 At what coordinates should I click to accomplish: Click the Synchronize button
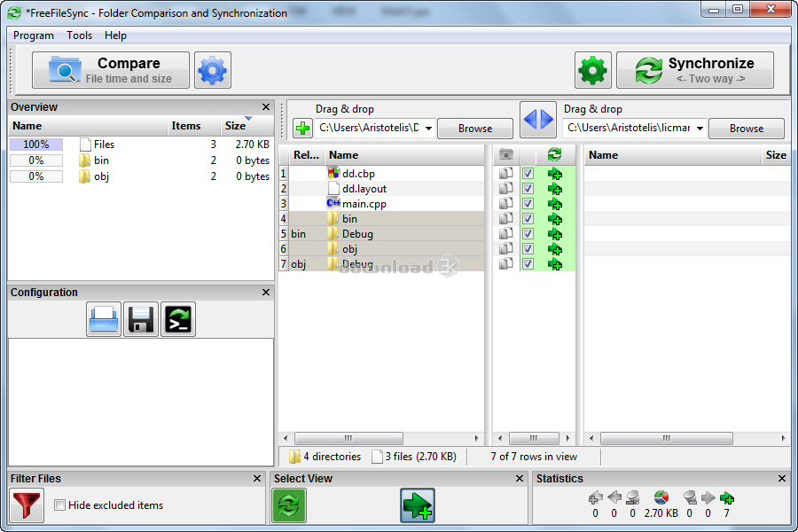click(695, 70)
